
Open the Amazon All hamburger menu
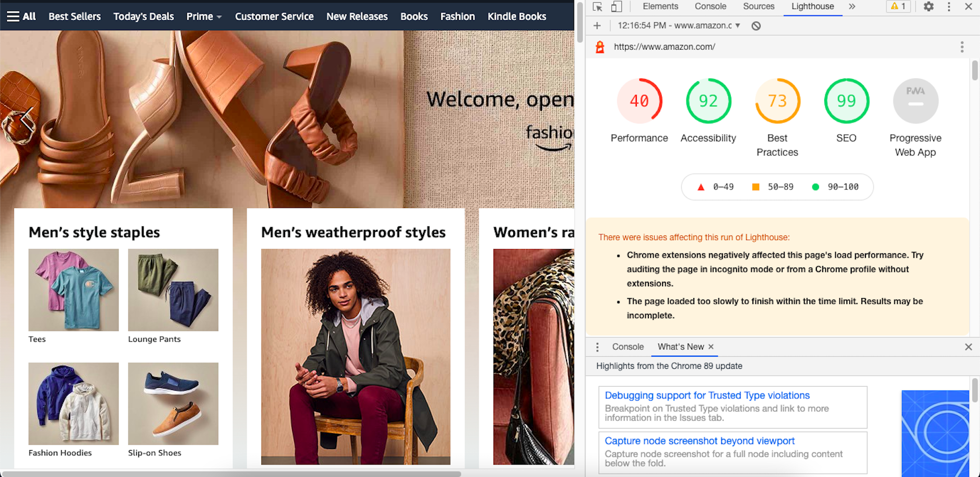coord(21,16)
